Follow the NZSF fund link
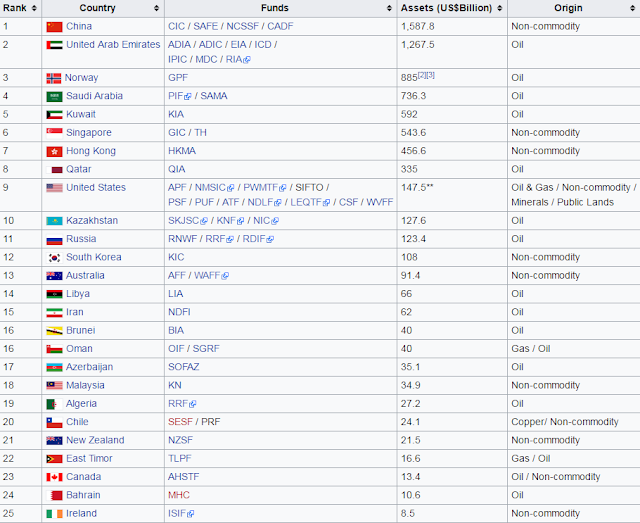Image resolution: width=640 pixels, height=523 pixels. [x=180, y=440]
